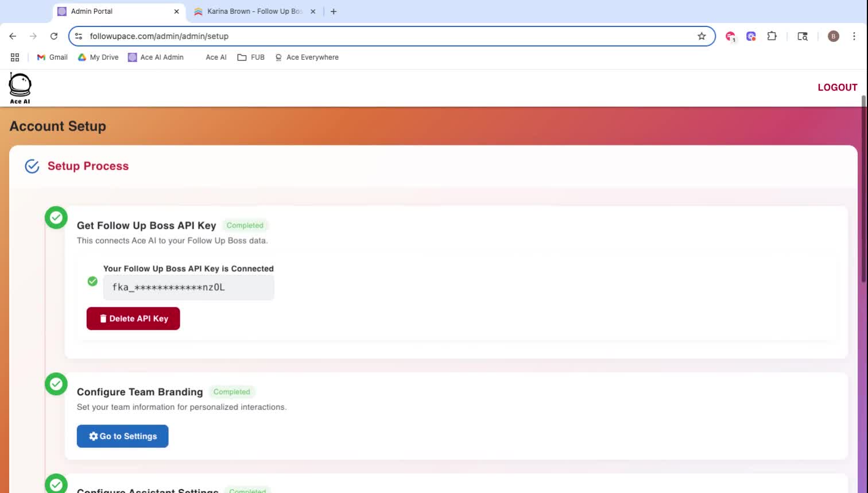Image resolution: width=868 pixels, height=493 pixels.
Task: Click the Ace AI astronaut logo
Action: (x=20, y=88)
